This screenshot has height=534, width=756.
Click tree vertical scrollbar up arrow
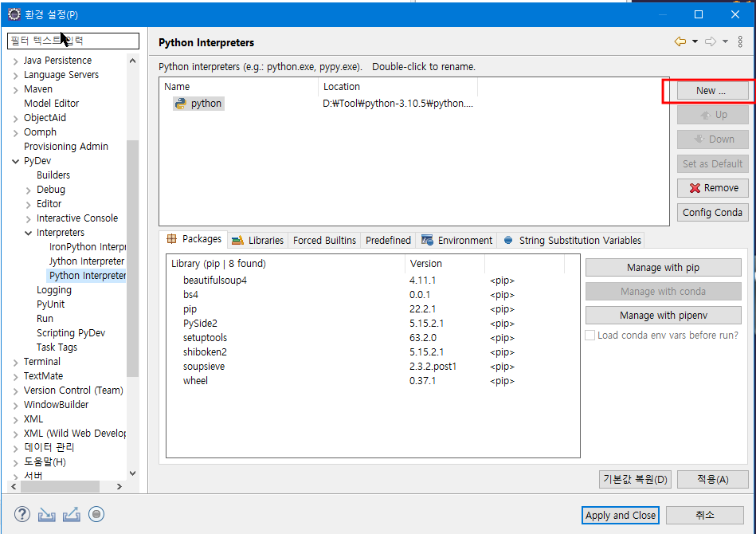[x=132, y=61]
